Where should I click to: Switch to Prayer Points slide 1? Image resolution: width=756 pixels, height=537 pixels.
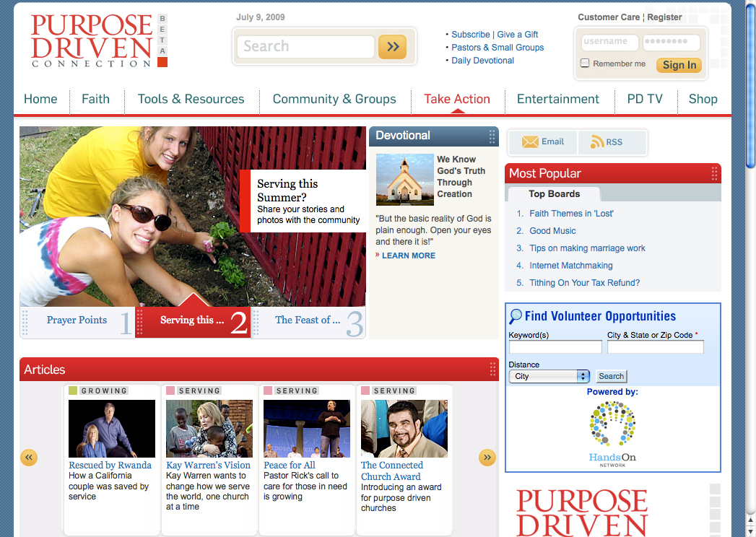pos(77,323)
